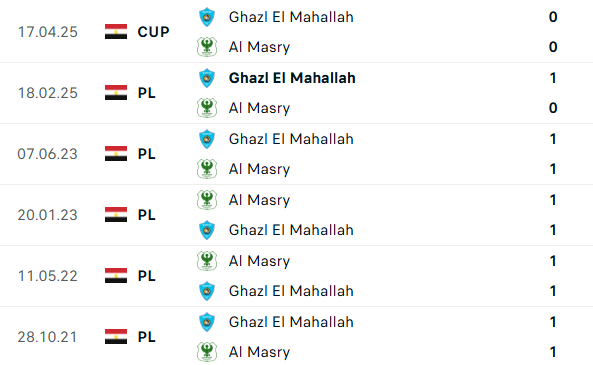
Task: Click Egypt flag in 20.01.23 row
Action: (x=116, y=215)
